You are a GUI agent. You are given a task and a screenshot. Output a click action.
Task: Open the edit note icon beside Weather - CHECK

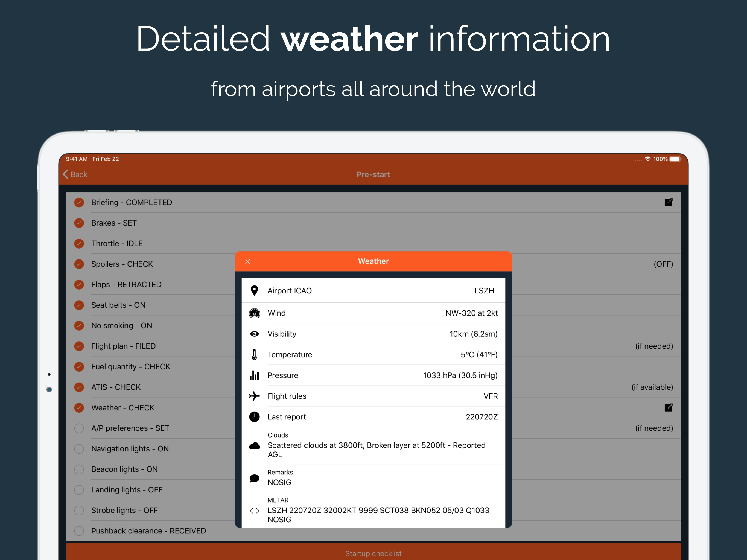668,408
